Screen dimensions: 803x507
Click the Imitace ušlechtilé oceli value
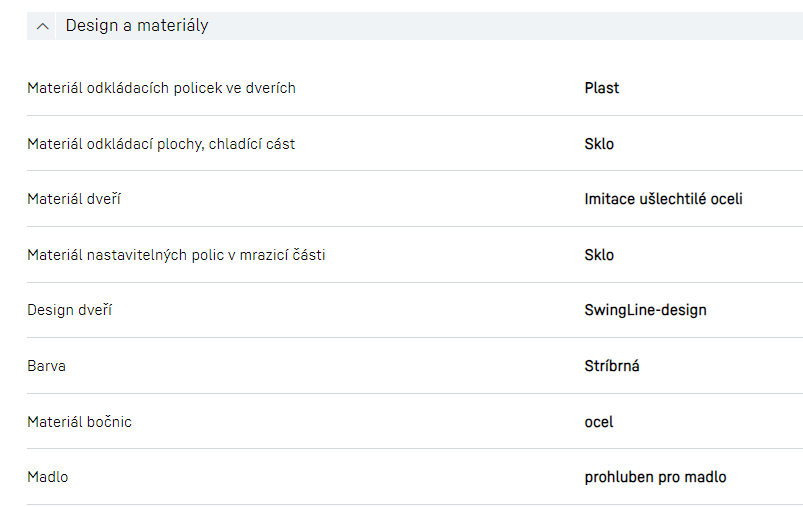(x=663, y=199)
